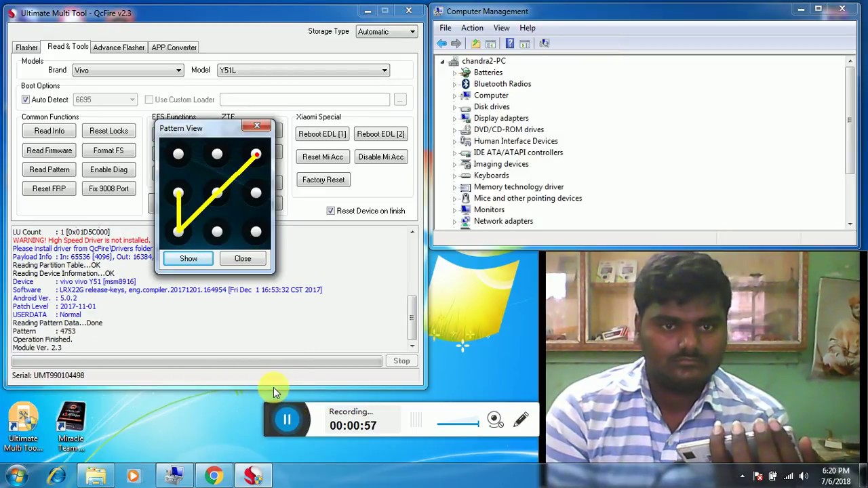The width and height of the screenshot is (868, 488).
Task: Click Forward arrow in Computer Management toolbar
Action: tap(456, 43)
